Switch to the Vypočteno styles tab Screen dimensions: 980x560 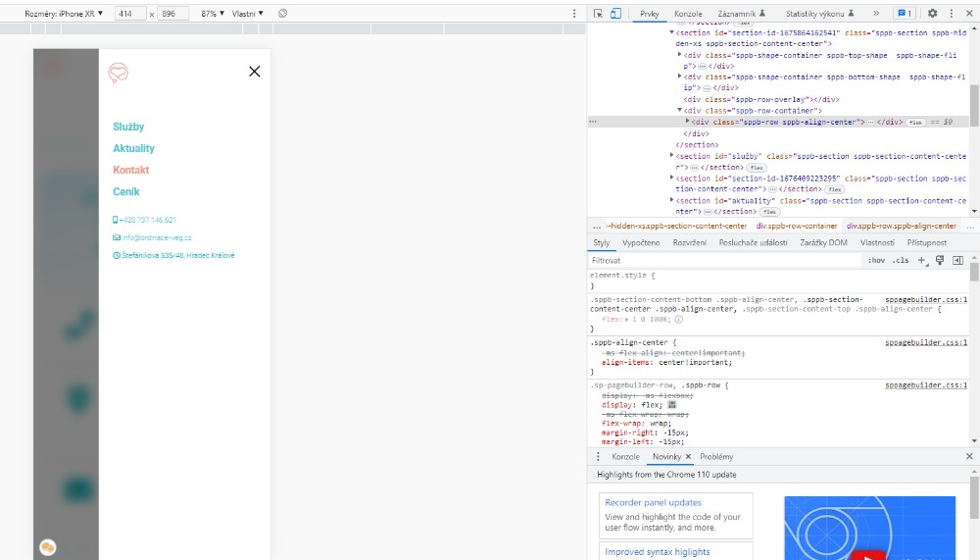pos(640,242)
